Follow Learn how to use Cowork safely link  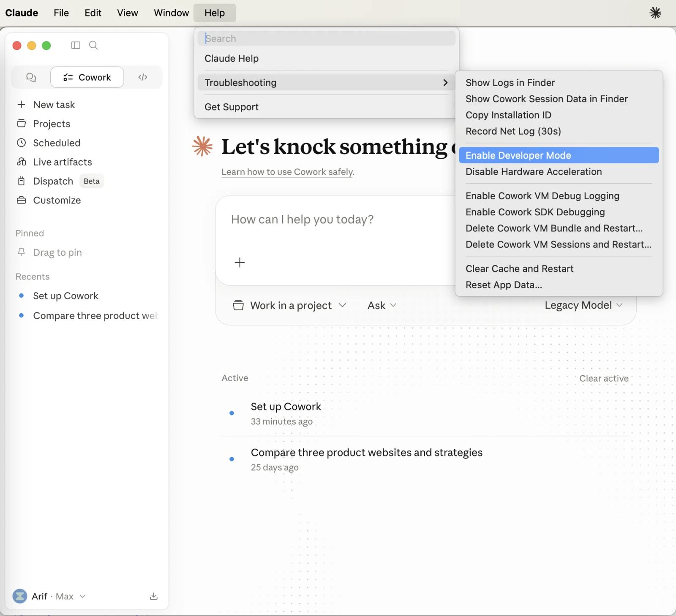(x=288, y=172)
